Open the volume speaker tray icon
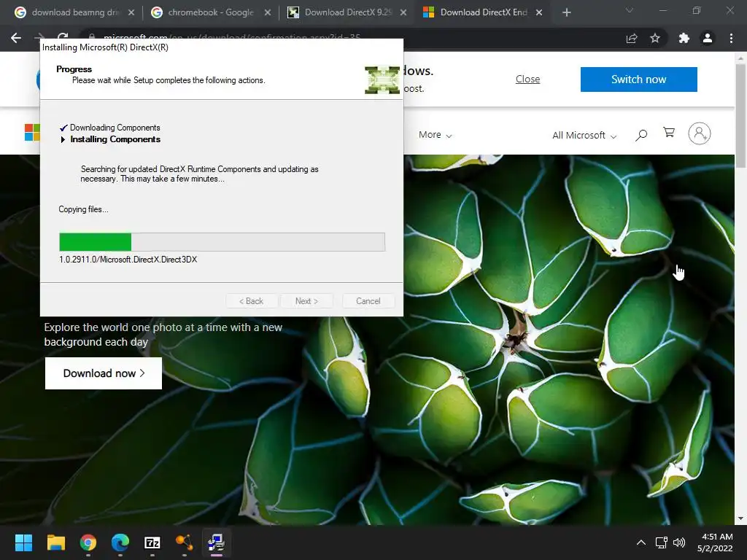Screen dimensions: 747x560 (679, 542)
